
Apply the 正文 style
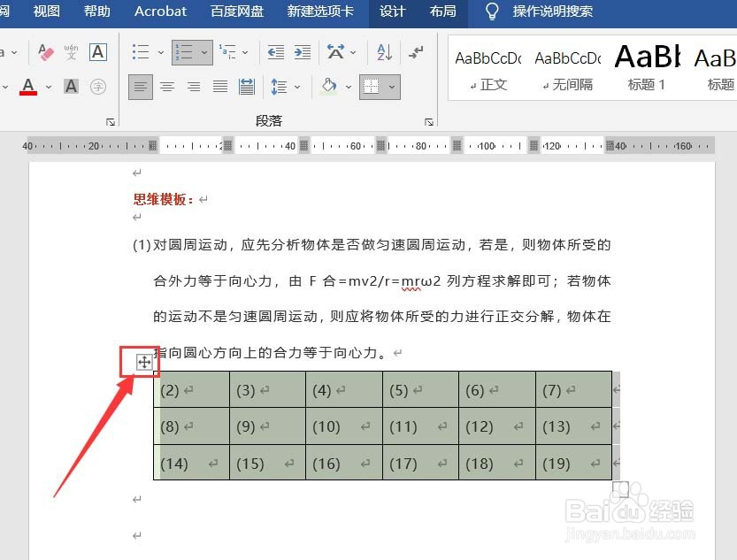[x=487, y=66]
